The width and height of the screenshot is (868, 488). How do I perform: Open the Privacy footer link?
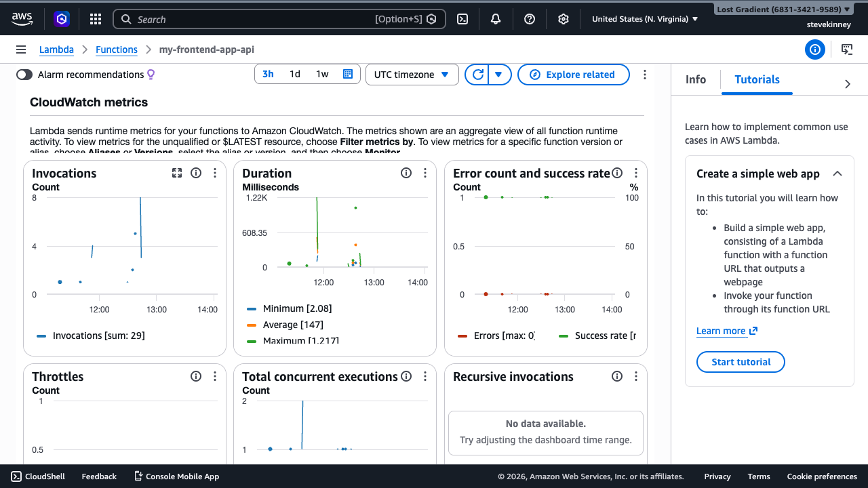[x=717, y=476]
